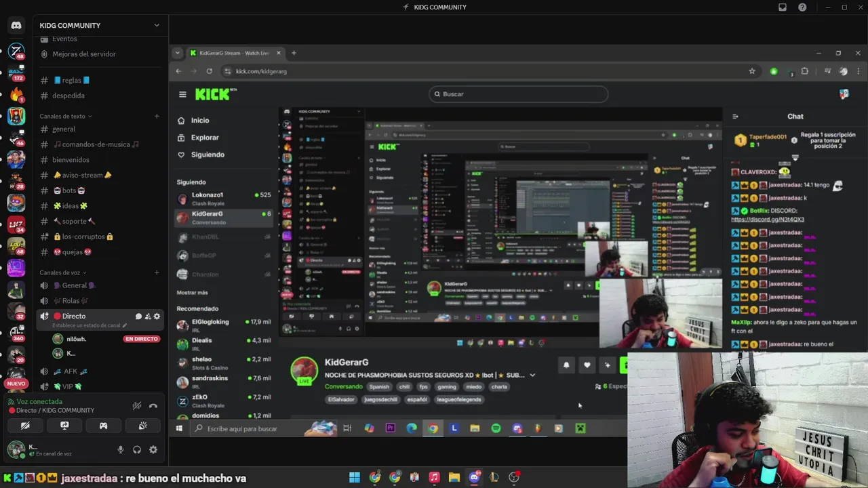Open a new browser tab in stream

pyautogui.click(x=294, y=53)
